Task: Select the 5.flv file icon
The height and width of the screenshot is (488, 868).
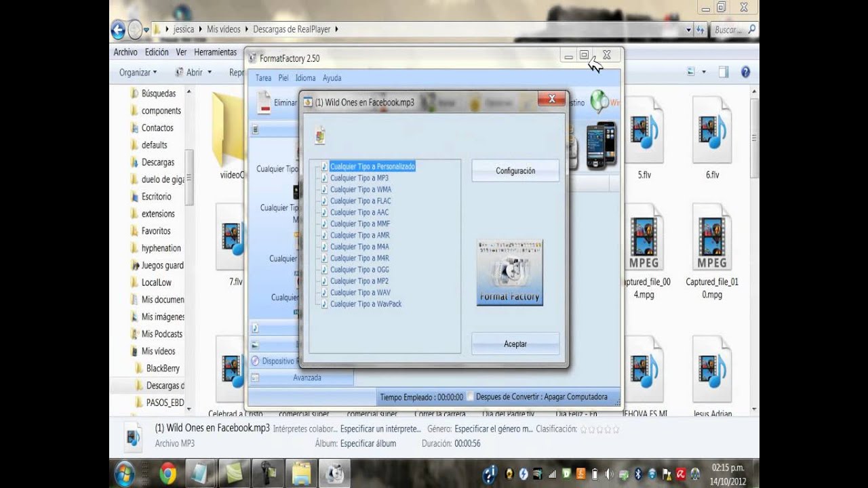Action: [644, 131]
